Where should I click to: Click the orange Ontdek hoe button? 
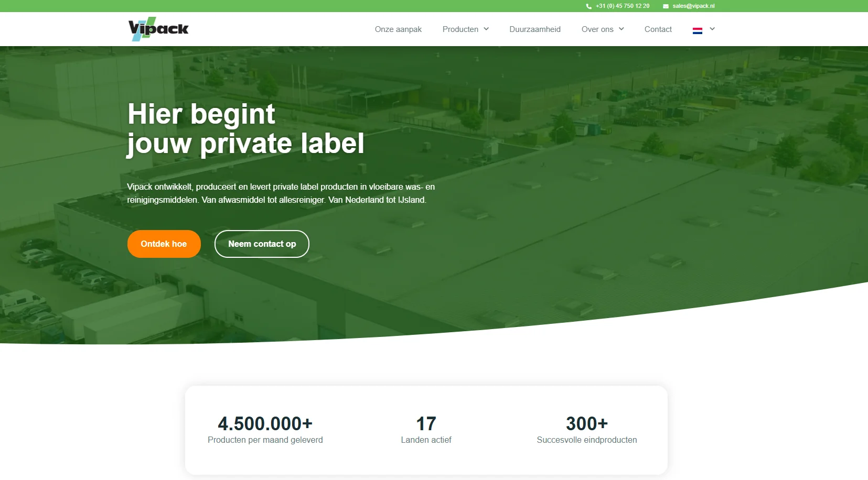tap(164, 244)
